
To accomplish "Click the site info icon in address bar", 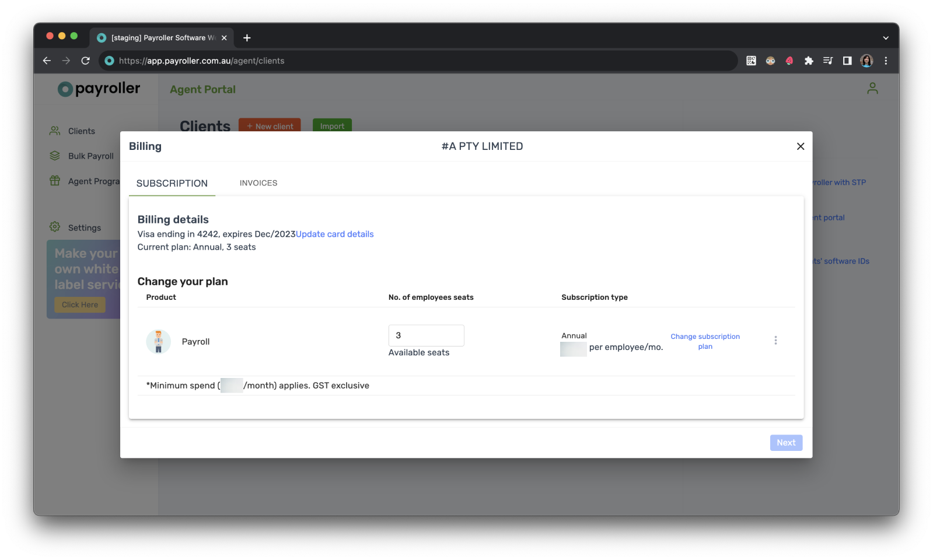I will pos(109,61).
